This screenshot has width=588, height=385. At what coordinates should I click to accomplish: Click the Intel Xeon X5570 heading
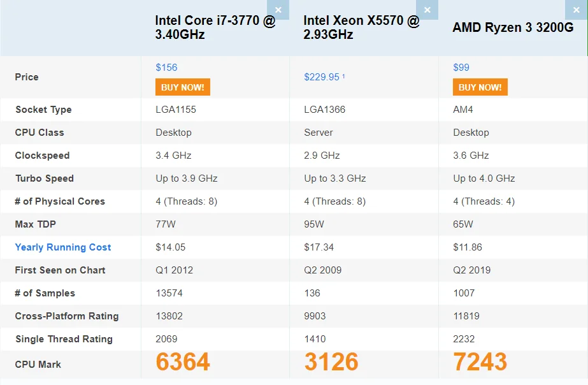(361, 27)
